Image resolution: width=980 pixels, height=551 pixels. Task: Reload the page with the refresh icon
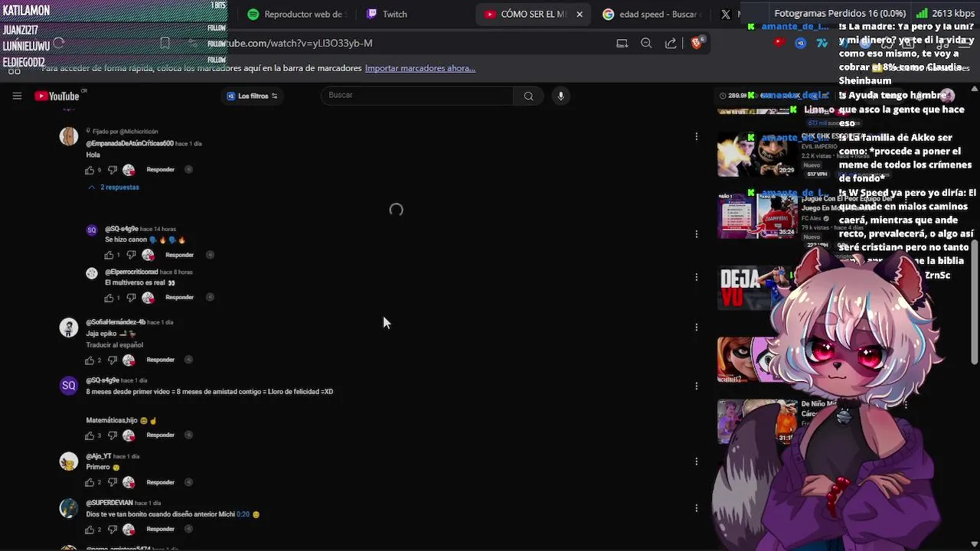pos(58,44)
